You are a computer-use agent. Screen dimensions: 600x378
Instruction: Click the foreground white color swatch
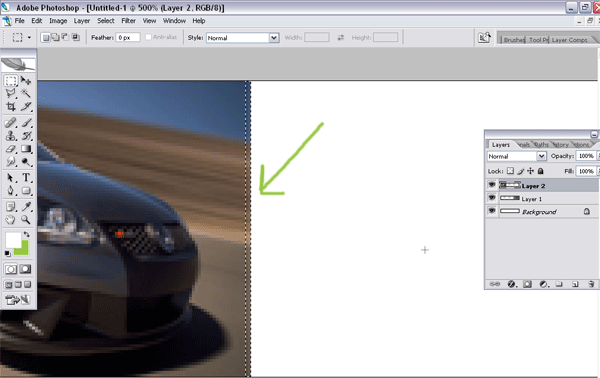click(13, 240)
